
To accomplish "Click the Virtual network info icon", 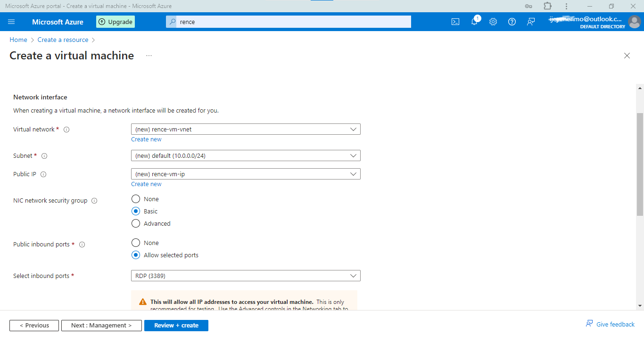I will pos(66,130).
